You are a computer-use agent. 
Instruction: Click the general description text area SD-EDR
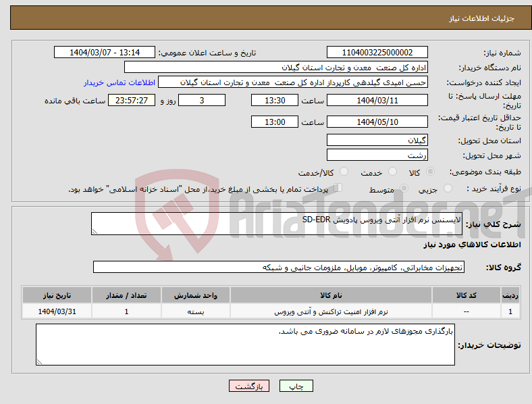point(277,224)
